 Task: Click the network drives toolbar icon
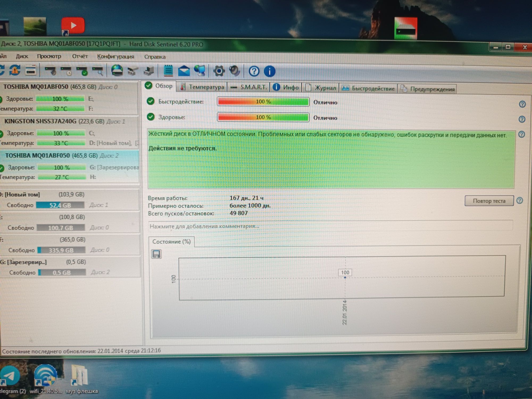[x=132, y=71]
